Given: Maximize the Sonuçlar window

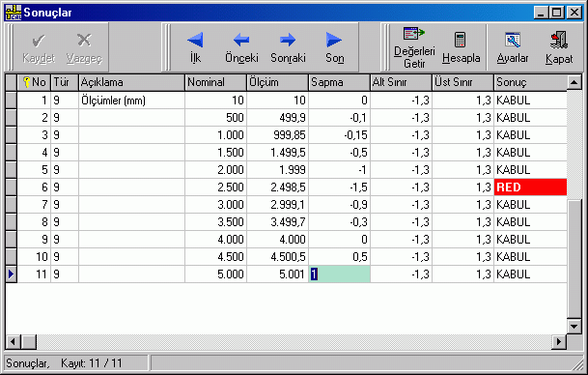Looking at the screenshot, I should (557, 13).
